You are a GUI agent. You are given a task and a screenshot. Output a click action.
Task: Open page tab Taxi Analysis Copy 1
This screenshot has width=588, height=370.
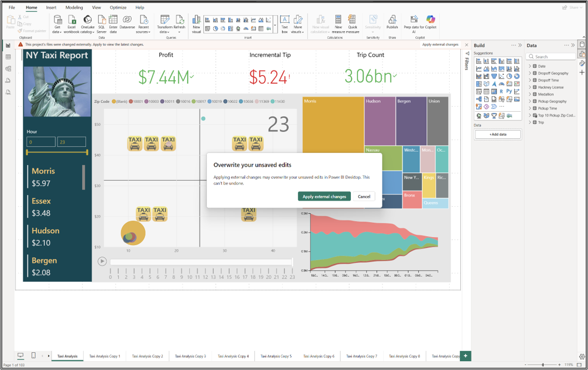(x=104, y=356)
